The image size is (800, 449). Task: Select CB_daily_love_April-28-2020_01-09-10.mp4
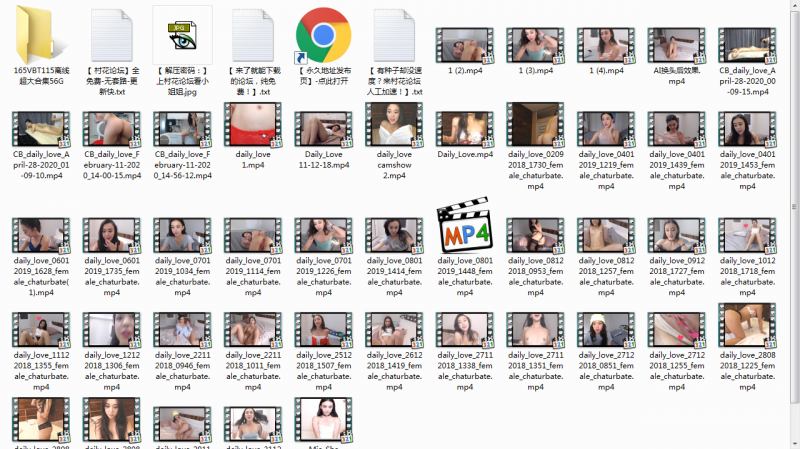tap(41, 129)
